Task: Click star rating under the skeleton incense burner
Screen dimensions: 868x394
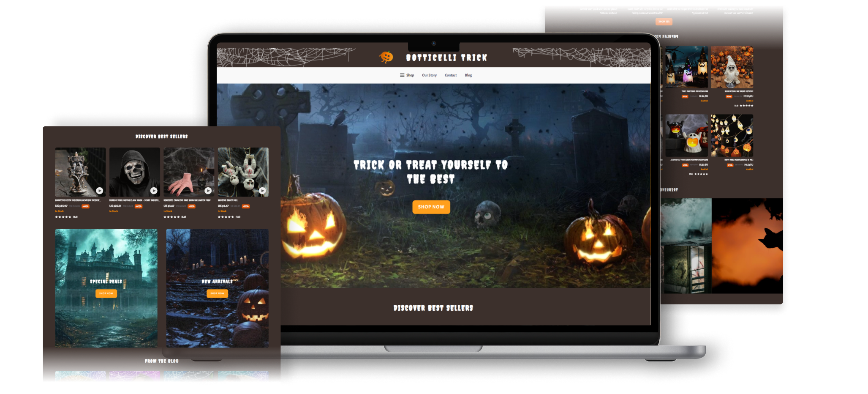Action: [x=63, y=217]
